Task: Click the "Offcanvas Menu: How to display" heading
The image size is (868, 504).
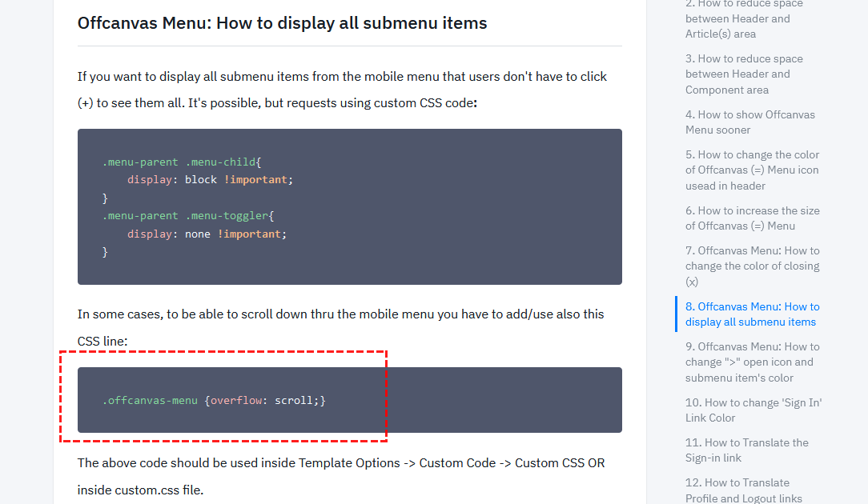Action: [282, 23]
